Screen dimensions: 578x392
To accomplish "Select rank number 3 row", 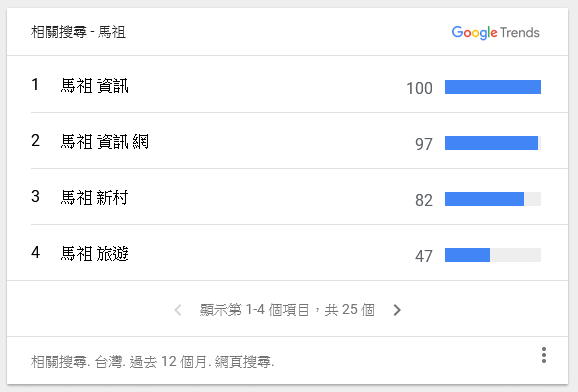I will coord(299,197).
